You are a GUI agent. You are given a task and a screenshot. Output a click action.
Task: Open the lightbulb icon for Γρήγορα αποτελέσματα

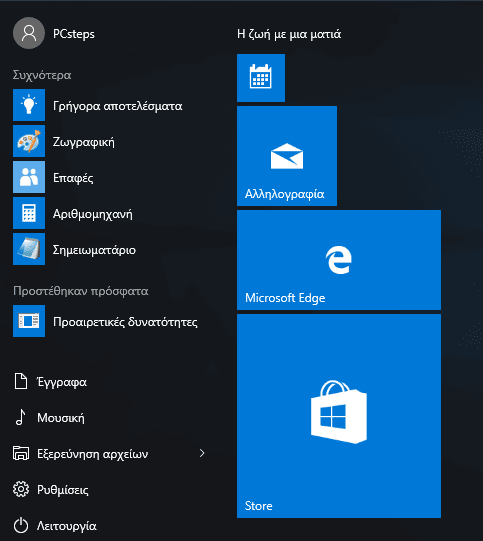click(29, 105)
